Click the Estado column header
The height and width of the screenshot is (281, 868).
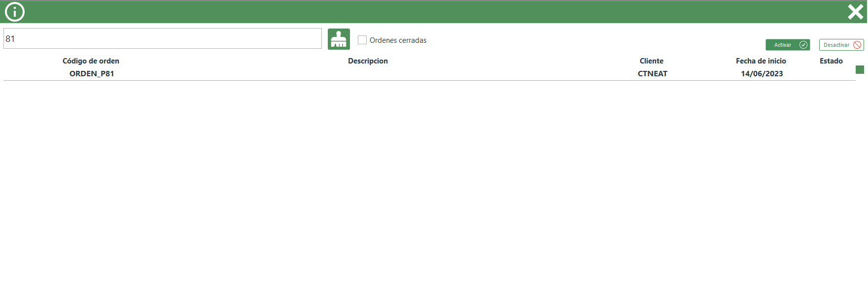[831, 61]
